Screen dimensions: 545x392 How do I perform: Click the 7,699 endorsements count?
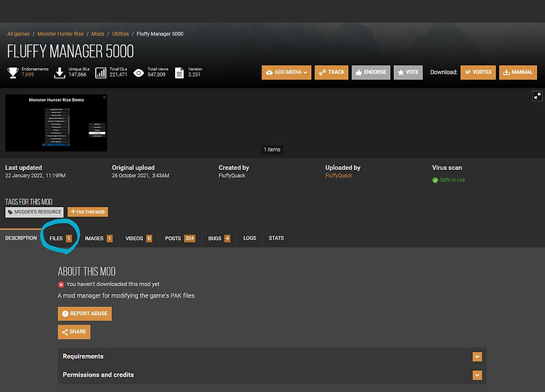pyautogui.click(x=28, y=75)
